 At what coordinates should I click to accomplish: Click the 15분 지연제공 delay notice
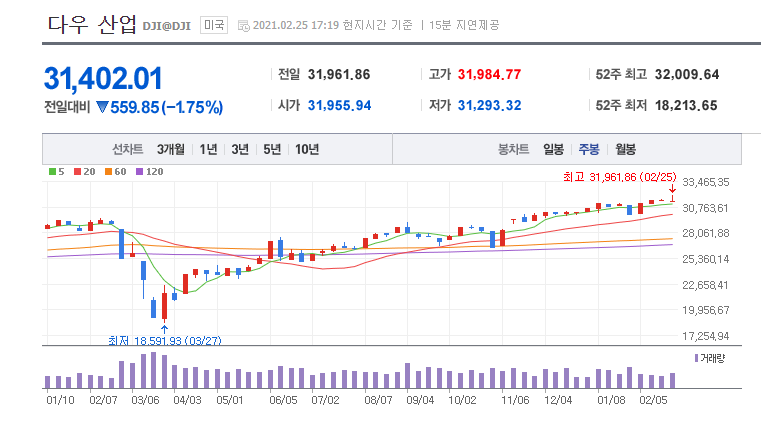tap(464, 25)
